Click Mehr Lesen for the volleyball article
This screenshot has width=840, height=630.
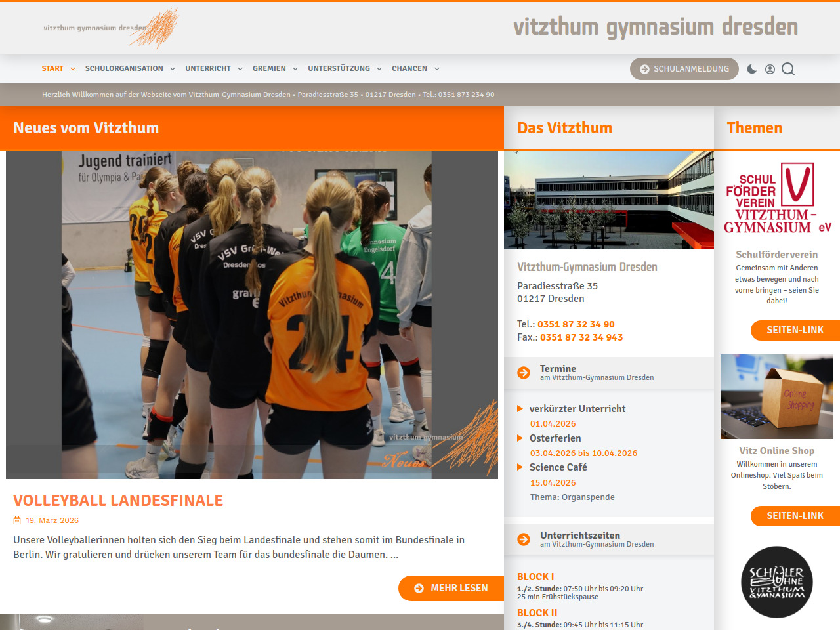click(x=451, y=588)
